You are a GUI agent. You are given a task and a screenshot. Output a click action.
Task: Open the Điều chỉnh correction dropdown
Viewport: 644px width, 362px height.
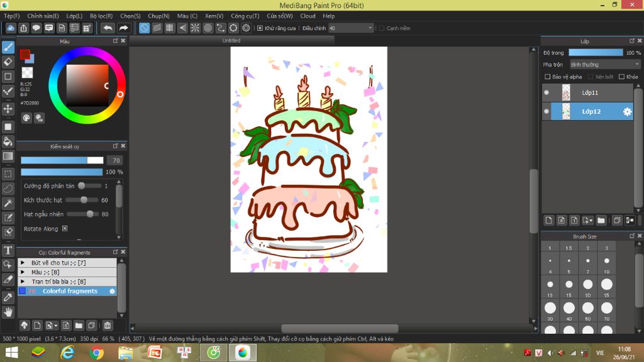click(x=351, y=28)
